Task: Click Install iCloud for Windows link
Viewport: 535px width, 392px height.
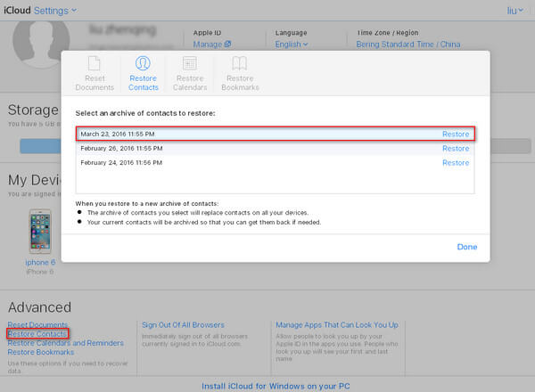Action: click(276, 386)
